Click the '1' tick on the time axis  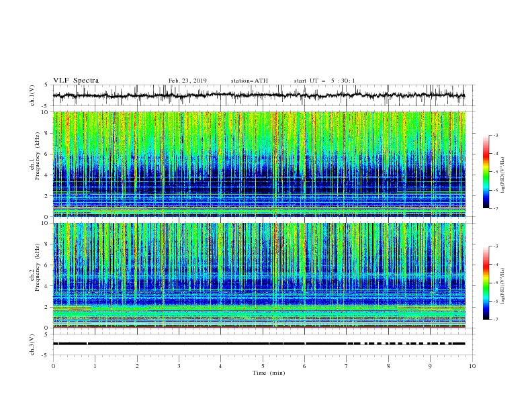[95, 366]
